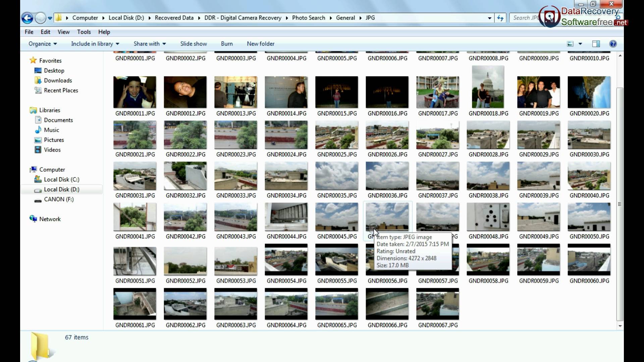
Task: Open Downloads folder in sidebar
Action: tap(53, 80)
